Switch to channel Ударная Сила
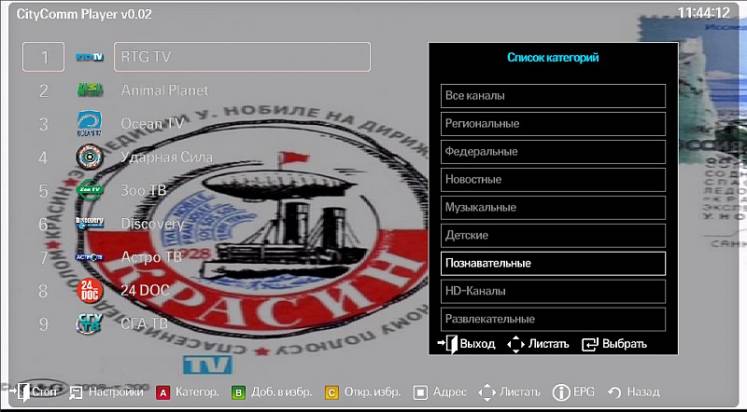Viewport: 747px width, 412px height. tap(166, 157)
